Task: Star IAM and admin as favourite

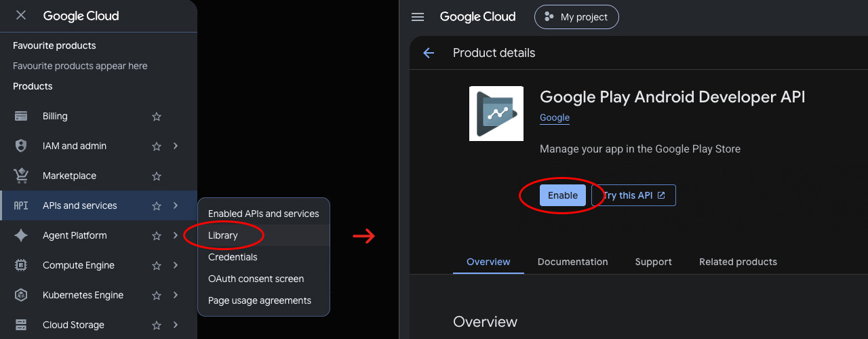Action: [x=157, y=146]
